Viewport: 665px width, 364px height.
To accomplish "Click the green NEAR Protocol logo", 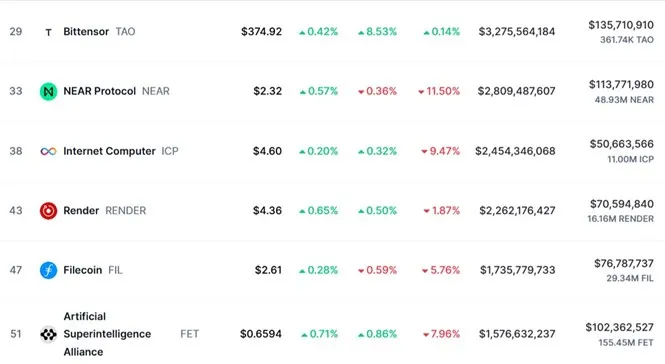I will 48,91.
